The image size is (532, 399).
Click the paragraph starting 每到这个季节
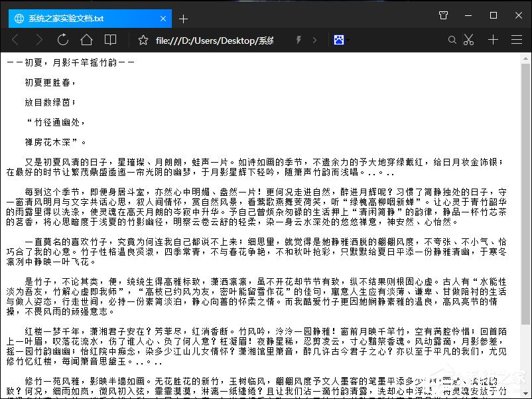[x=256, y=206]
